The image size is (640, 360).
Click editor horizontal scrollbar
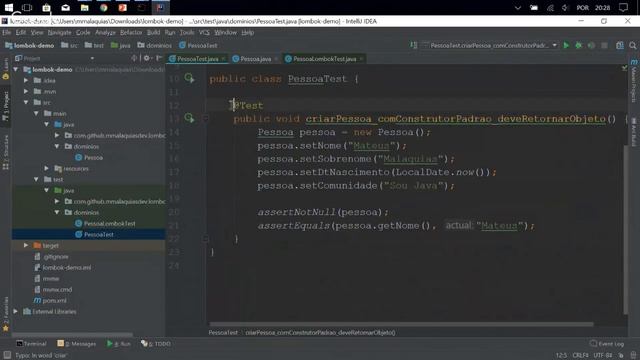pyautogui.click(x=402, y=324)
